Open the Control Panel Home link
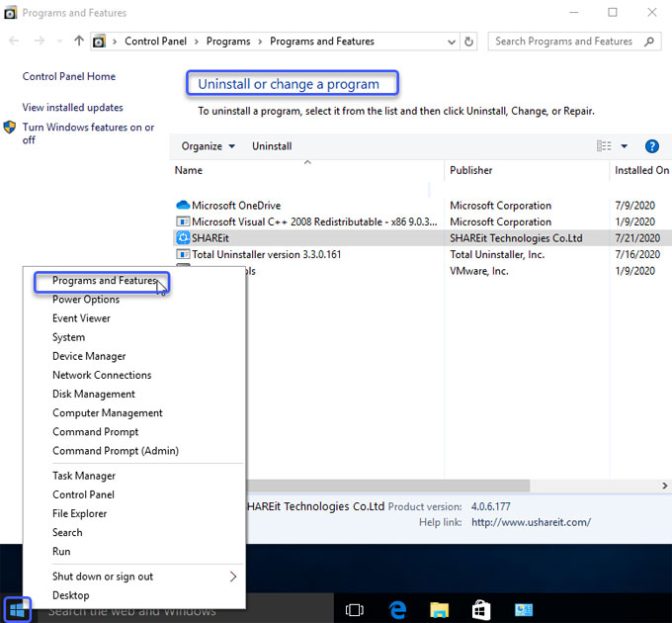The width and height of the screenshot is (672, 623). (x=69, y=76)
